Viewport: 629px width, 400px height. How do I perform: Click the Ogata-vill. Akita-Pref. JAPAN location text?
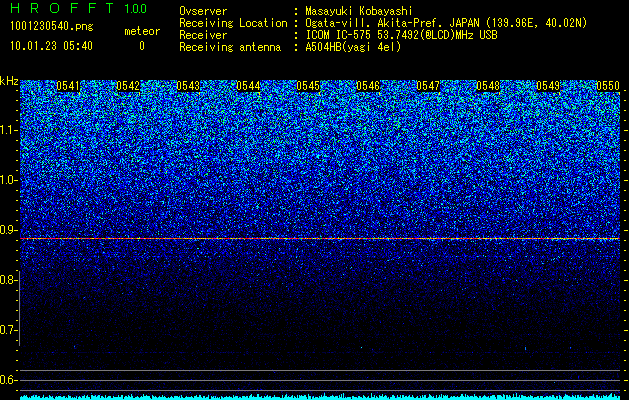point(446,23)
